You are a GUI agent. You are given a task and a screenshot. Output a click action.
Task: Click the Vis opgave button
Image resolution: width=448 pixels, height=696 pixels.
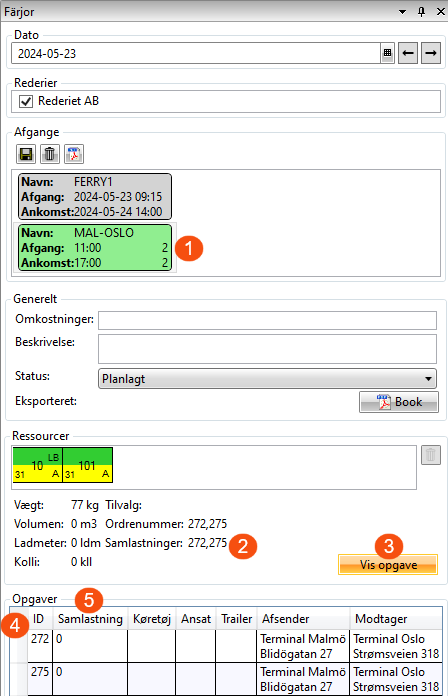coord(388,565)
